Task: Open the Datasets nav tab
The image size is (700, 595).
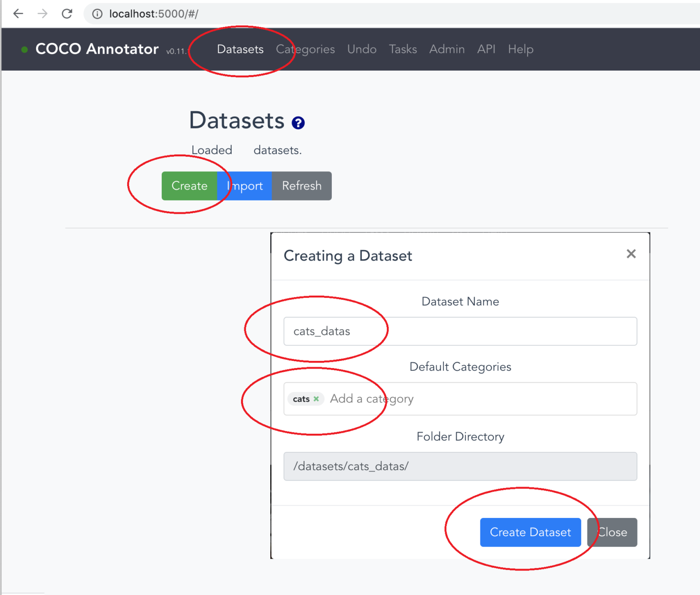Action: 240,49
